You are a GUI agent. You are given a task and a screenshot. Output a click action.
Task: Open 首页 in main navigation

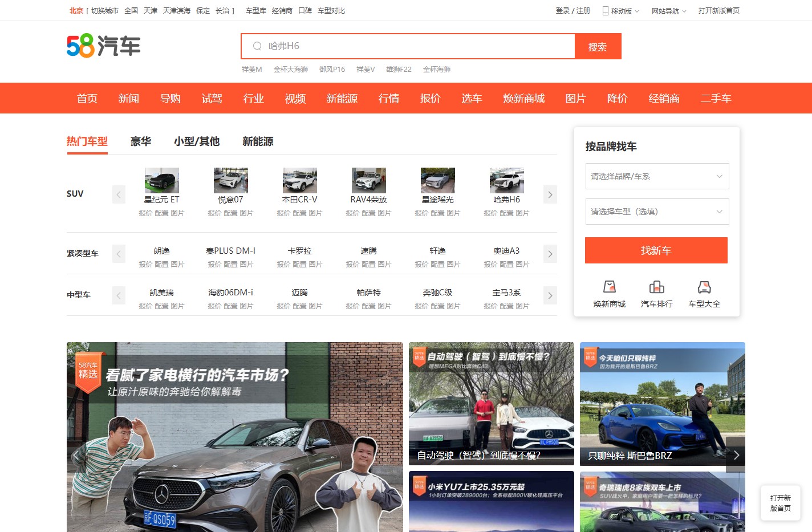[87, 98]
